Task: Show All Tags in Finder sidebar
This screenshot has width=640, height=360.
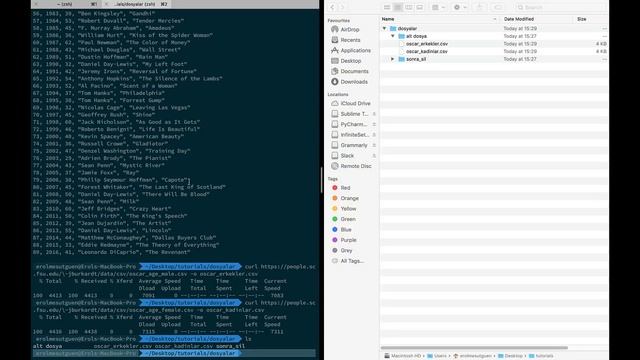Action: point(348,261)
